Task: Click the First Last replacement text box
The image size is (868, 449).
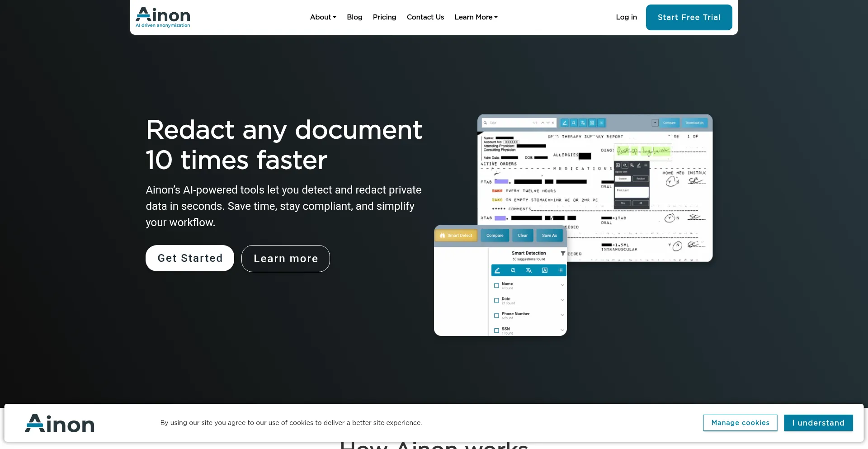Action: coord(632,192)
